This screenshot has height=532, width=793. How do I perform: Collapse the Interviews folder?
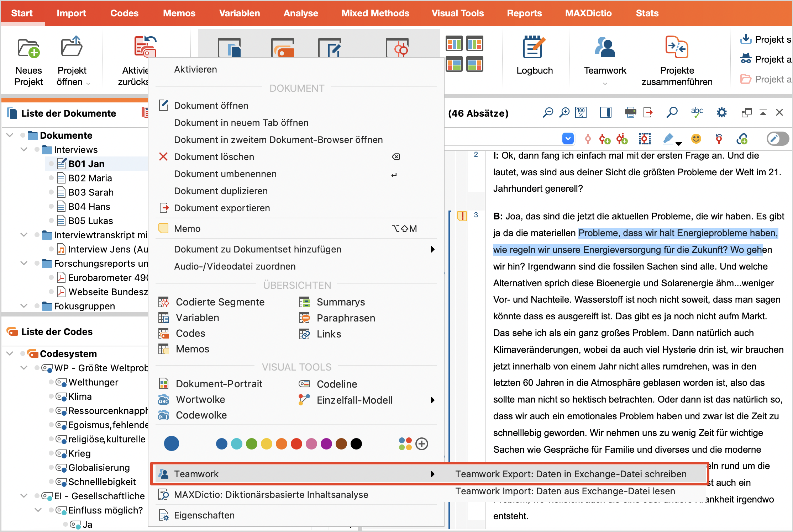tap(23, 149)
